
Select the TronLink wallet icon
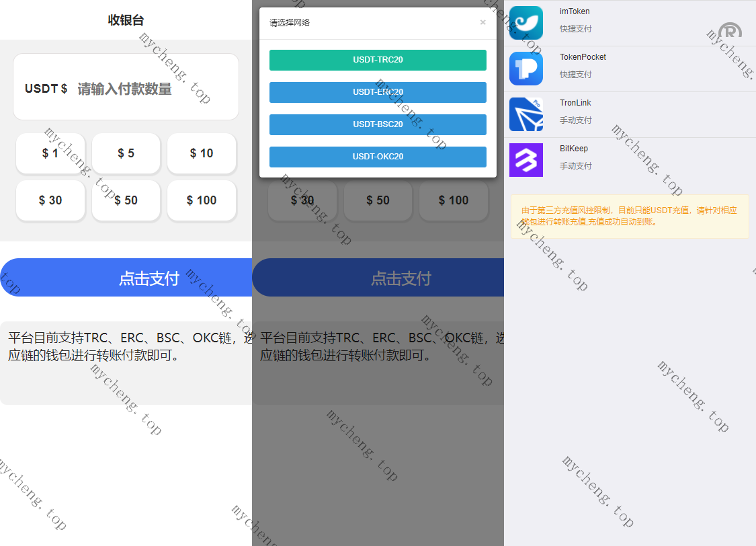click(x=526, y=114)
